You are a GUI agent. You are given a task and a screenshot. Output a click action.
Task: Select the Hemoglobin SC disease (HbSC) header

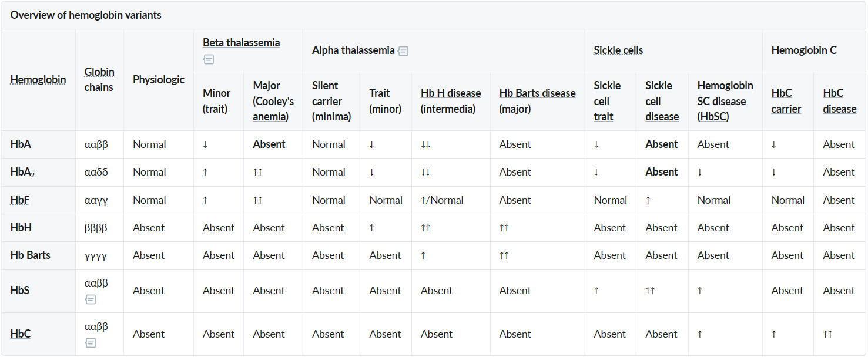pyautogui.click(x=725, y=101)
